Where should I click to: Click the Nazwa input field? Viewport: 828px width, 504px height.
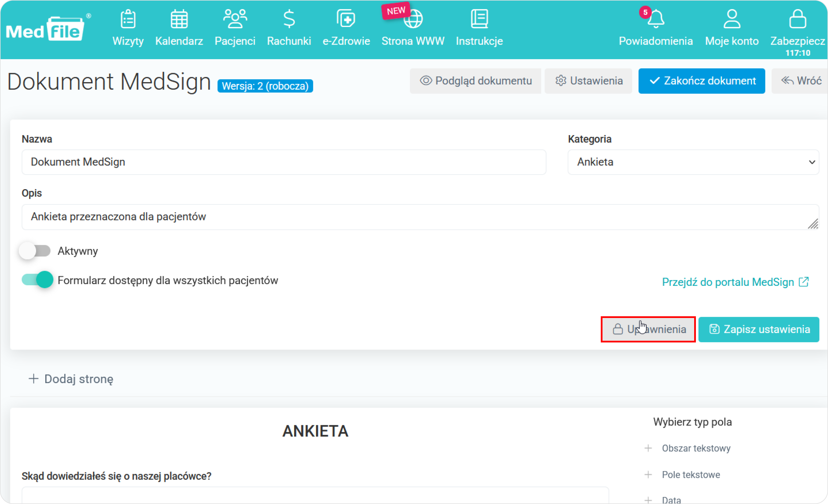[284, 162]
